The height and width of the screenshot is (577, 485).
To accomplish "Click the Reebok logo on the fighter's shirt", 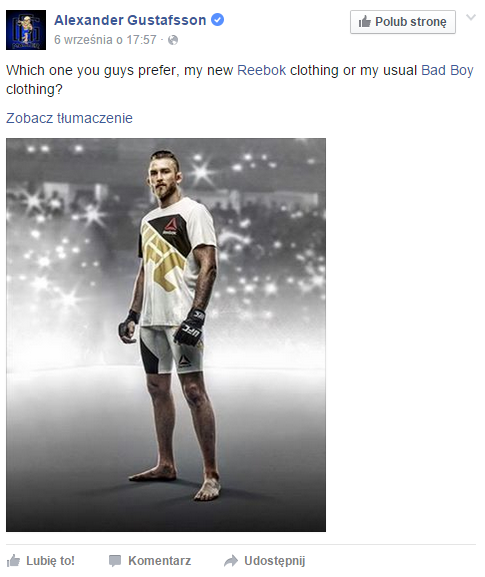I will (x=171, y=226).
